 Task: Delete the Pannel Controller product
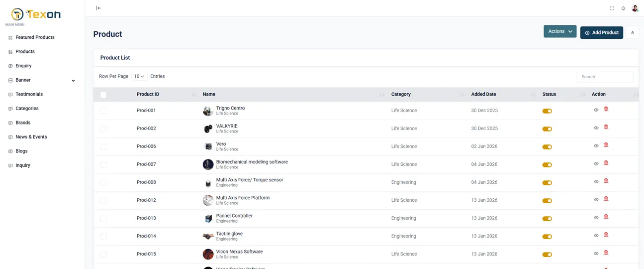[606, 217]
